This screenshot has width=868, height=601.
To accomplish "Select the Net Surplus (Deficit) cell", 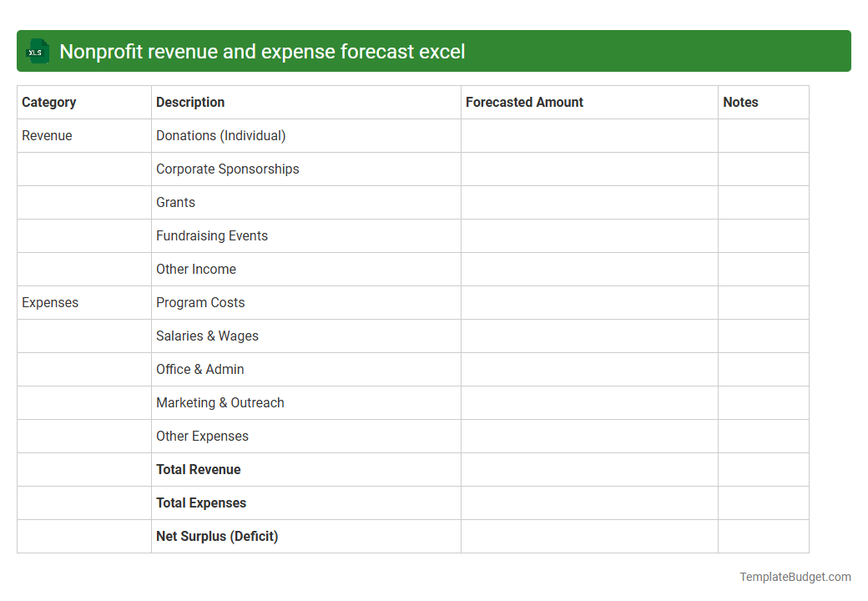I will 217,536.
